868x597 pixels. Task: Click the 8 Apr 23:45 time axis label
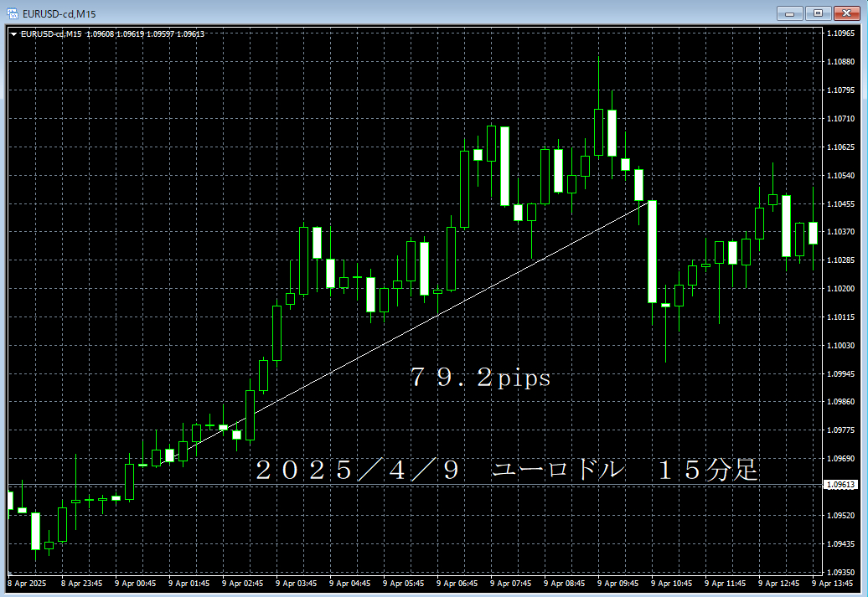tap(81, 584)
